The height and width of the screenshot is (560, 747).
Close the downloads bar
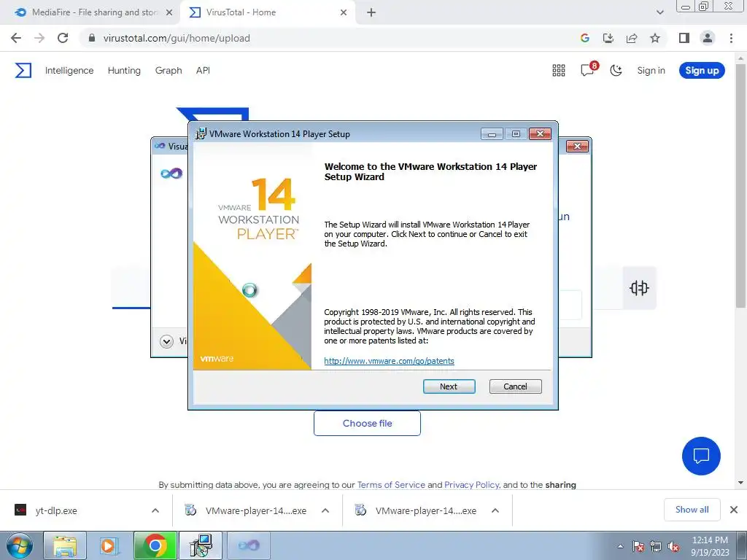(x=734, y=510)
